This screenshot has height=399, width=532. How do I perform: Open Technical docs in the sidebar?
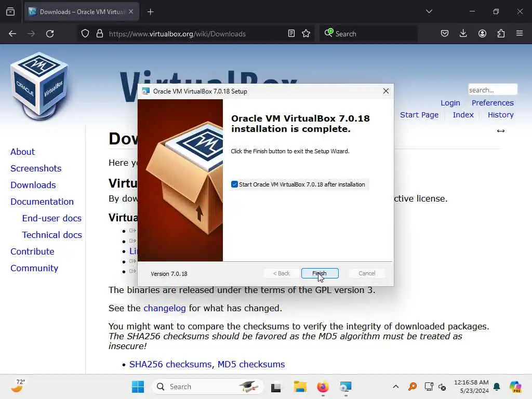click(x=51, y=235)
